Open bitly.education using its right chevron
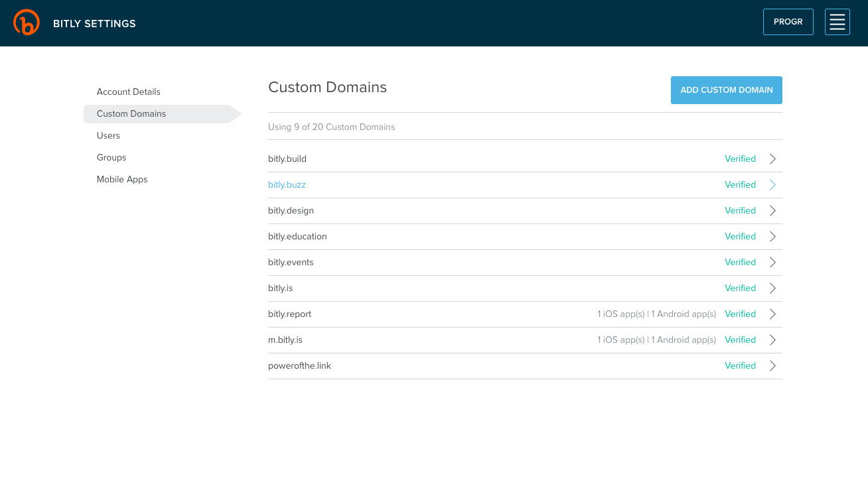 772,237
